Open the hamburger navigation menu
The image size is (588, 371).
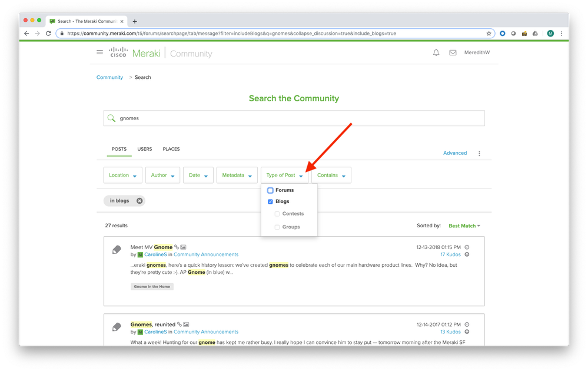(x=100, y=52)
